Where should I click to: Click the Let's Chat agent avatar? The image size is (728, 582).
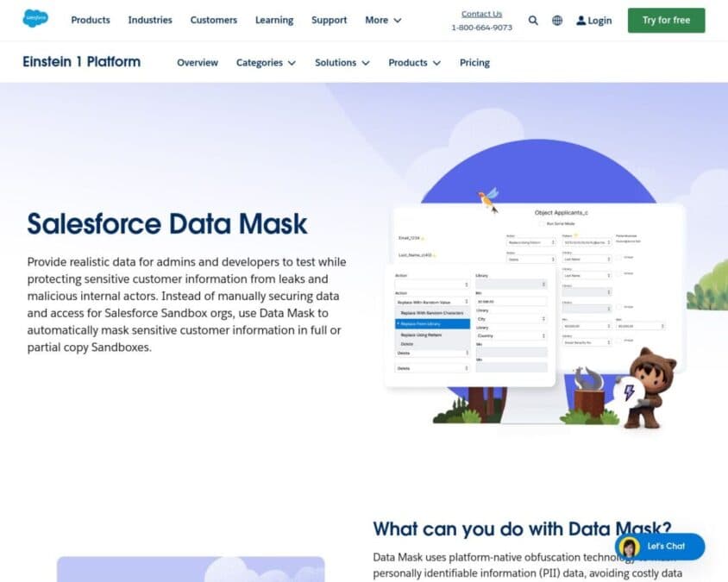[629, 547]
